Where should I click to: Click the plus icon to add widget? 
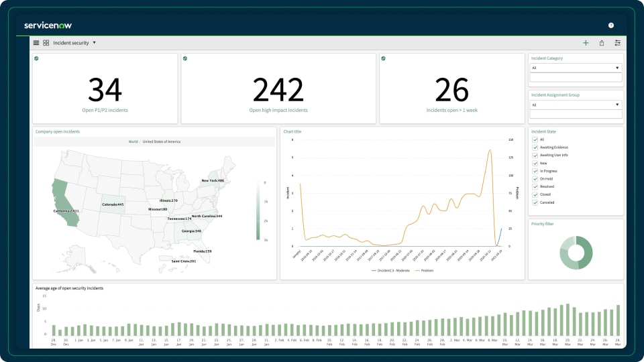[x=586, y=43]
